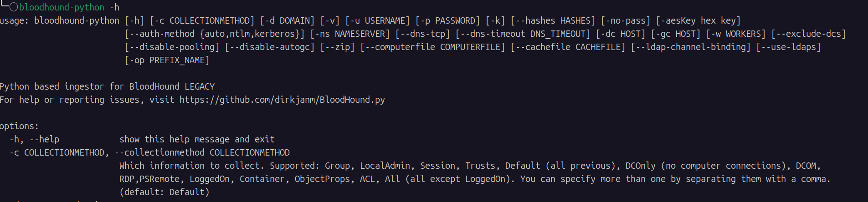This screenshot has width=868, height=202.
Task: Open the GitHub BloodHound.py URL
Action: pos(282,100)
